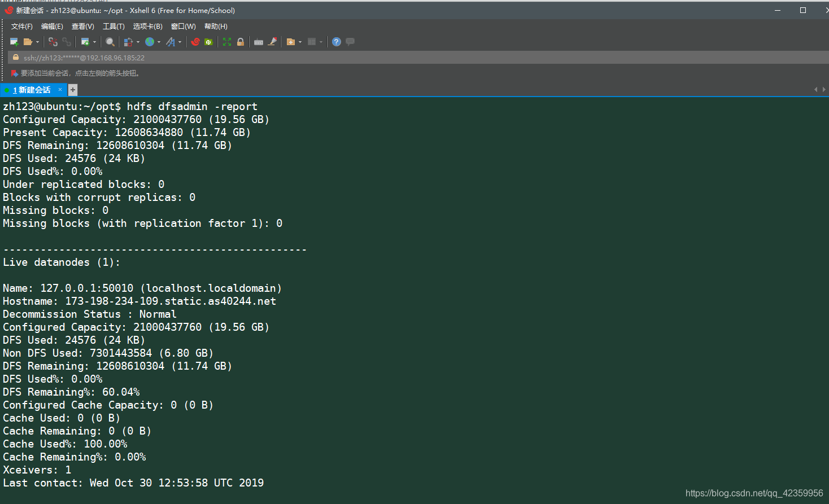Expand the pane layout dropdown arrow
The width and height of the screenshot is (829, 504).
point(321,42)
